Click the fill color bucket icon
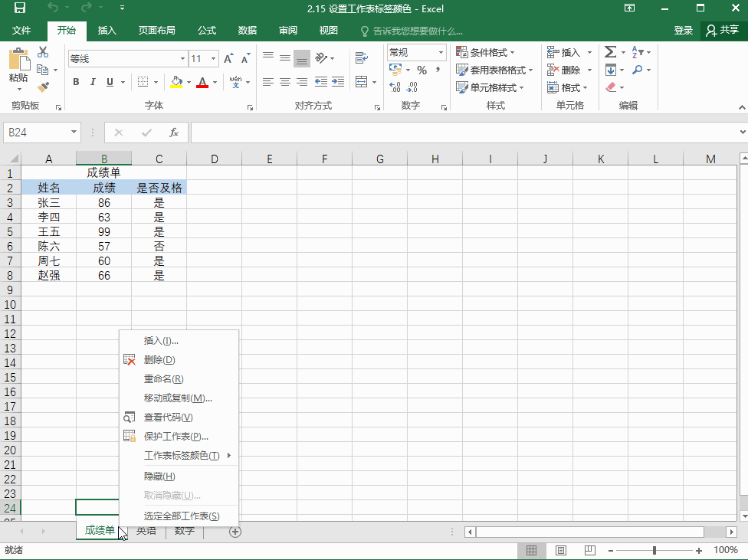The height and width of the screenshot is (560, 748). coord(176,82)
